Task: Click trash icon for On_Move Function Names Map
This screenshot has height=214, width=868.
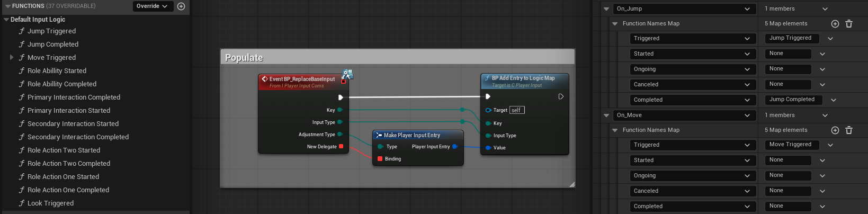Action: click(x=849, y=130)
